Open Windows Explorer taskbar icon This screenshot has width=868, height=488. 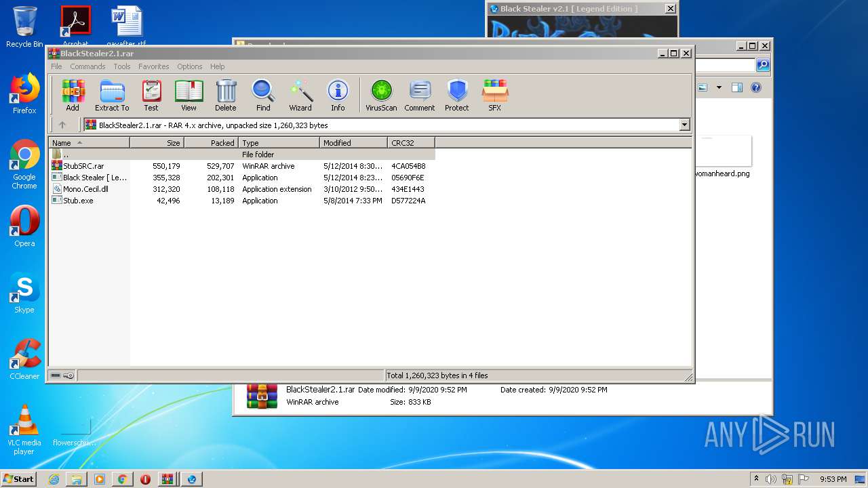[77, 479]
